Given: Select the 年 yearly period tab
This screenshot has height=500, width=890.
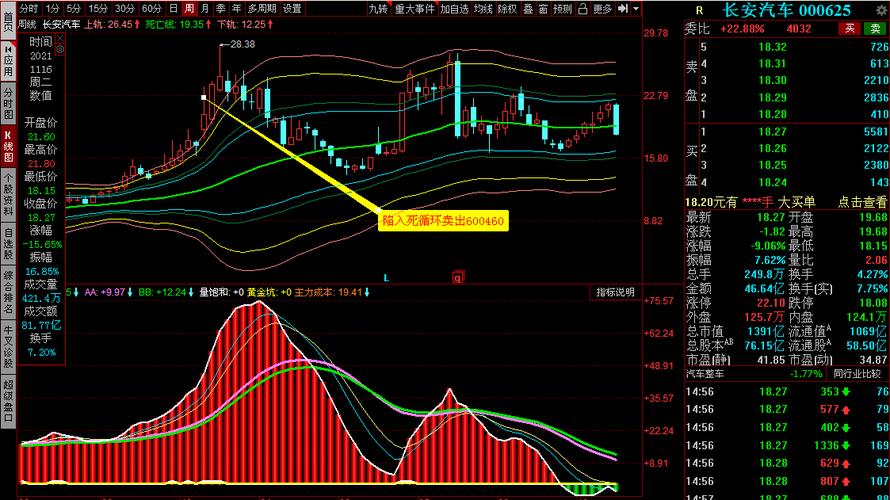Looking at the screenshot, I should 236,9.
